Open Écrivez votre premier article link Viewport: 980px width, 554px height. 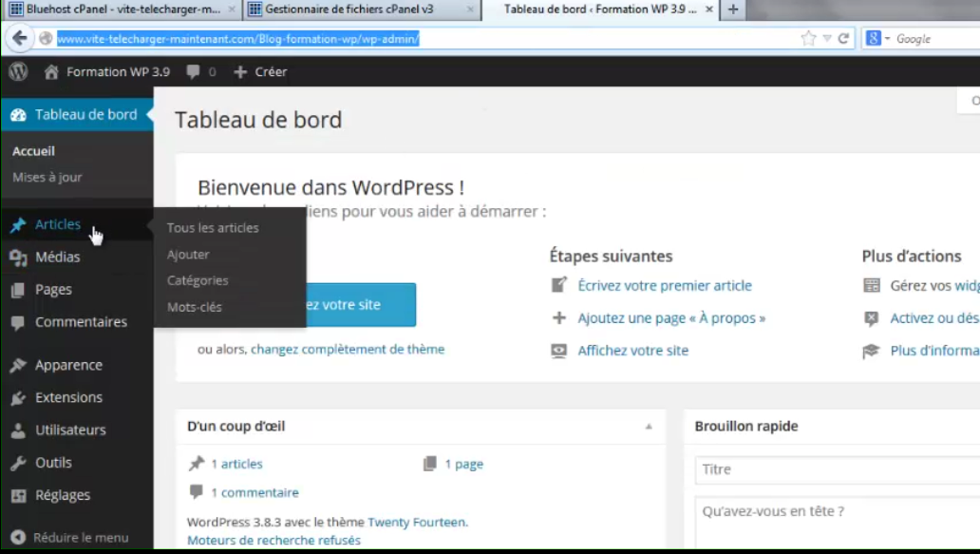click(x=665, y=286)
